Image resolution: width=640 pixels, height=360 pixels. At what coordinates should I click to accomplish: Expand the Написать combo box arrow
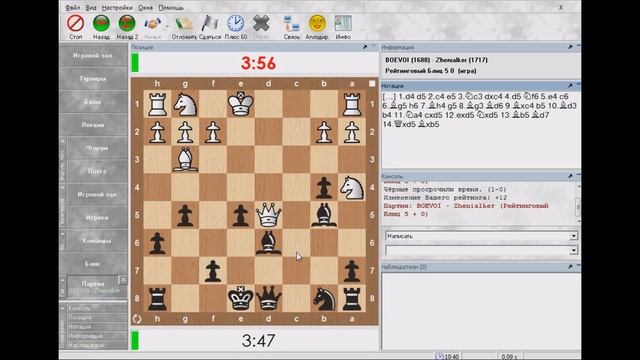(x=573, y=236)
